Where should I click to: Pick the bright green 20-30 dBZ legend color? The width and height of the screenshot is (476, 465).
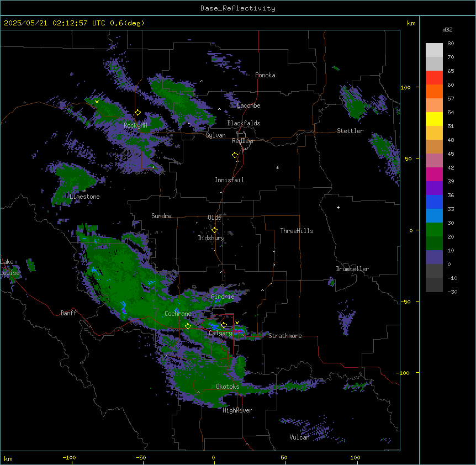[x=434, y=230]
